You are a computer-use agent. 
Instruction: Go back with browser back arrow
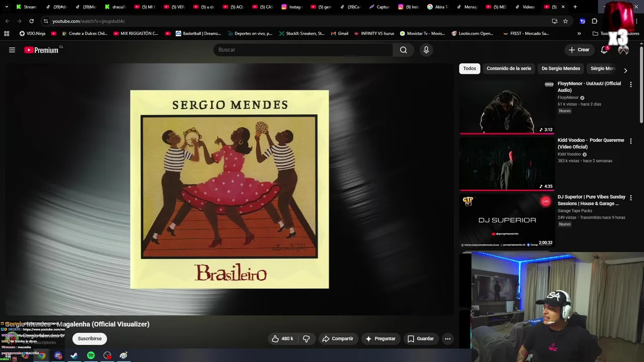click(x=7, y=21)
